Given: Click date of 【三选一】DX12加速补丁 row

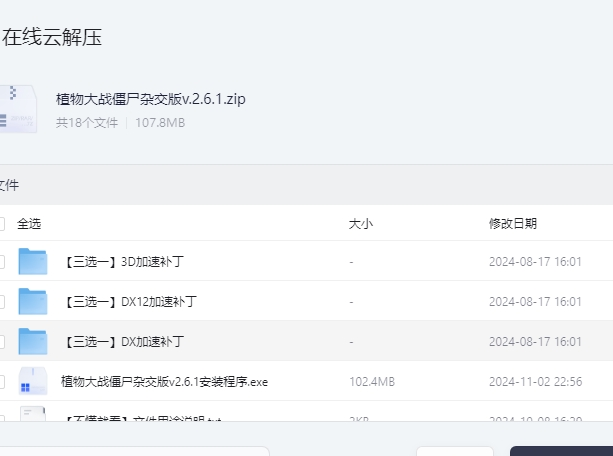Looking at the screenshot, I should 535,302.
